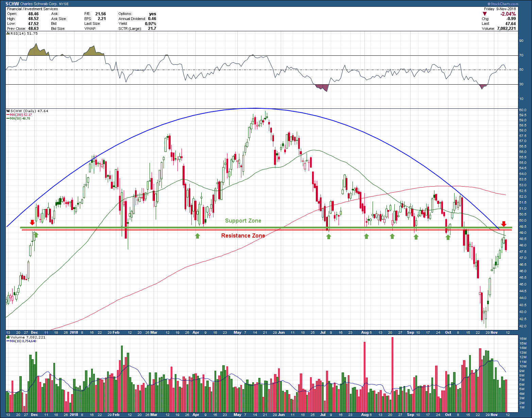Click the 55.0 price axis label
Screen dimensions: 532x418
[x=522, y=163]
